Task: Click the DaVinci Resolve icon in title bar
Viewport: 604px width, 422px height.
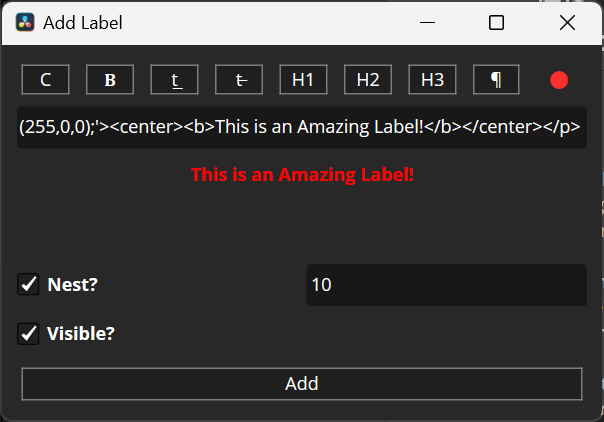Action: pos(25,22)
